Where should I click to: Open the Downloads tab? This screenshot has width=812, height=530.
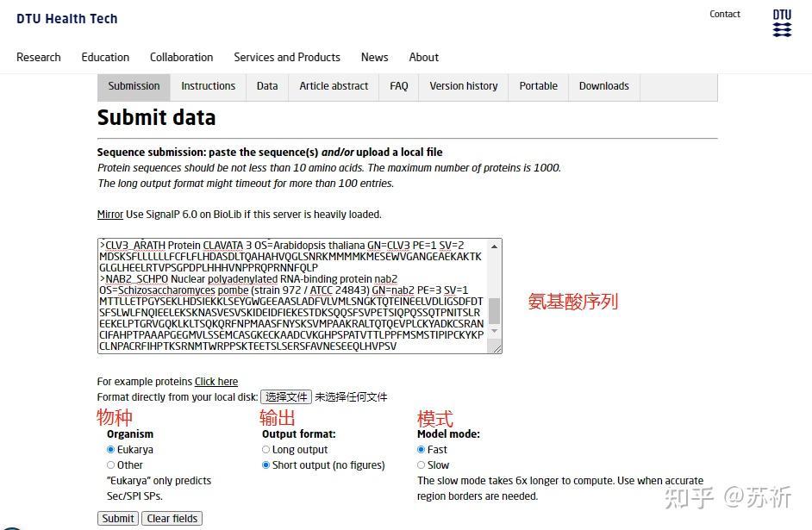point(603,86)
